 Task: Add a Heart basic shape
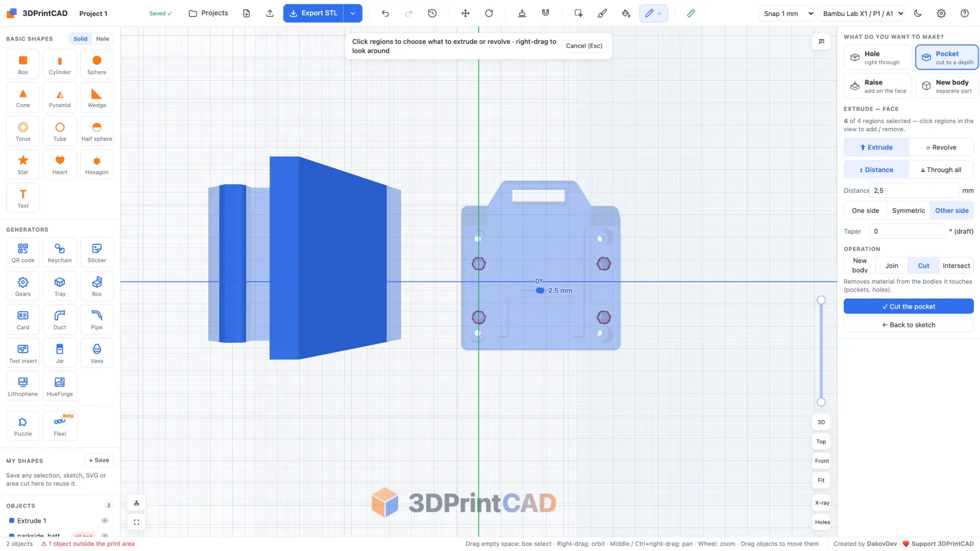[x=60, y=165]
